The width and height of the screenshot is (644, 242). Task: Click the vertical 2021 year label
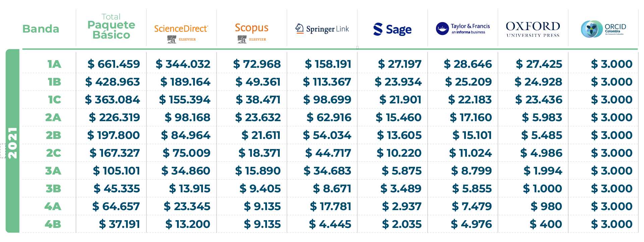12,143
